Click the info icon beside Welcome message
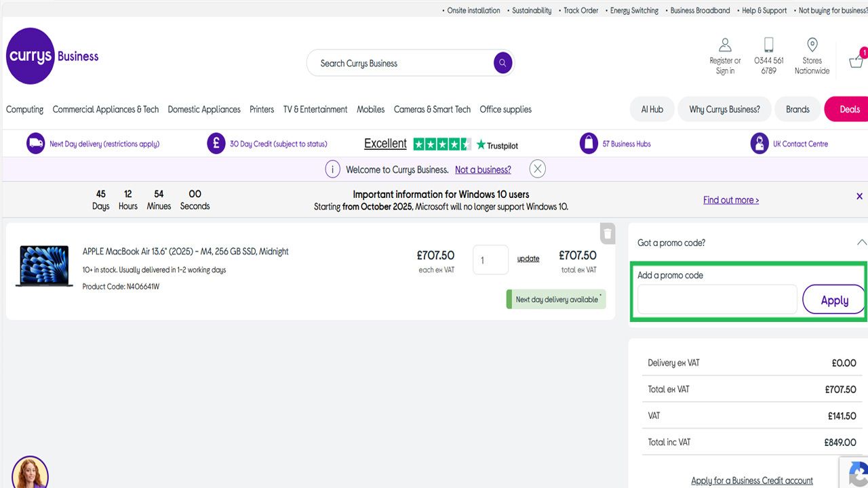The image size is (868, 488). pos(332,169)
